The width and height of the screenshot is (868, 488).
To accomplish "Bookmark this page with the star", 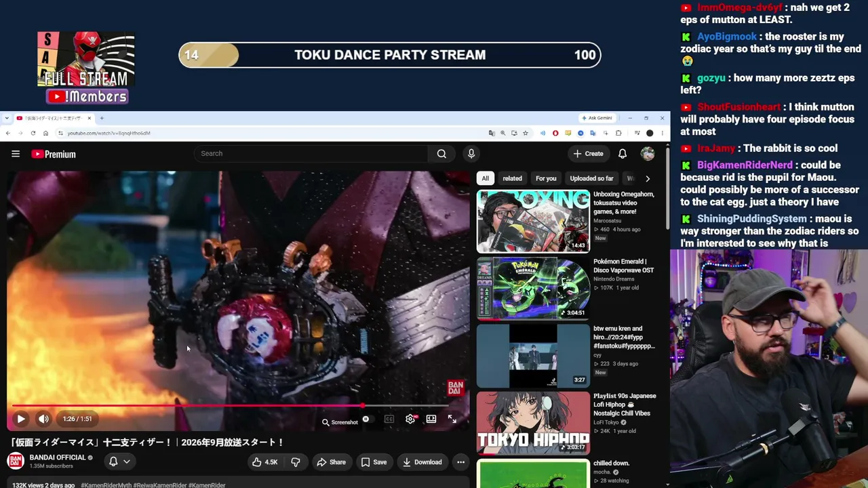I will 526,133.
